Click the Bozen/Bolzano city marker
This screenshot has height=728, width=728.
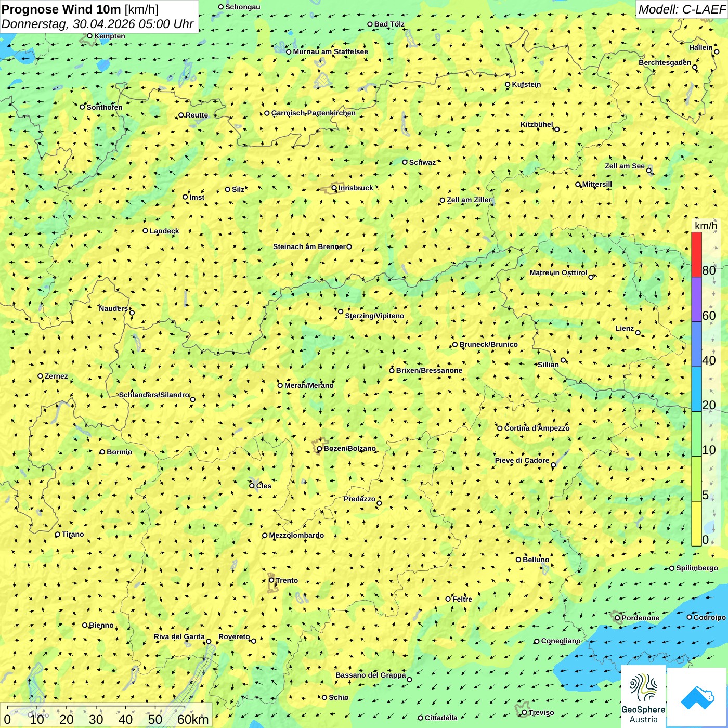coord(319,449)
